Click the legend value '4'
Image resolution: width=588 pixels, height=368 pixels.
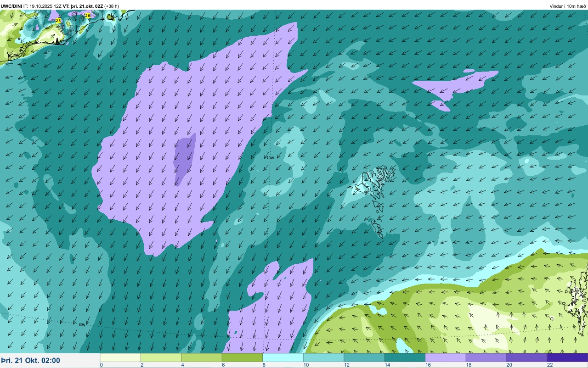pos(182,365)
